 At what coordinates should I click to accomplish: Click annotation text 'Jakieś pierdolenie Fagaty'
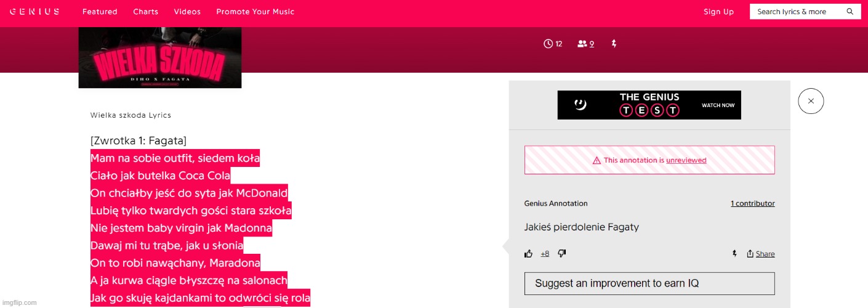582,227
